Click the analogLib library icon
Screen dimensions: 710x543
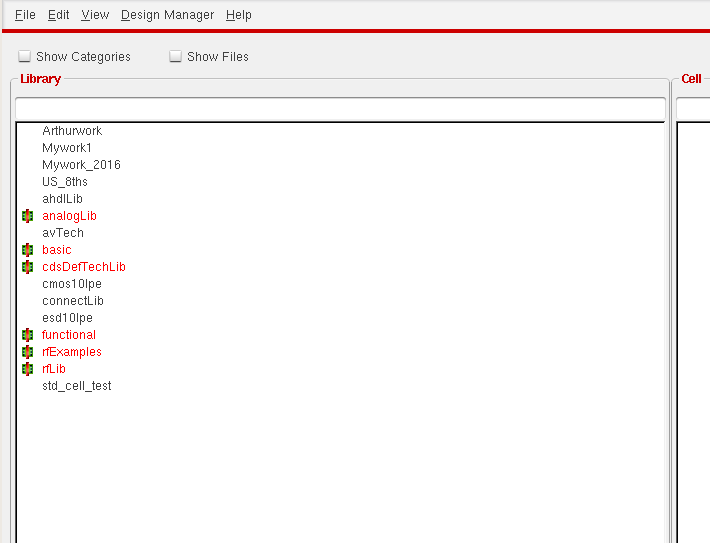click(28, 216)
